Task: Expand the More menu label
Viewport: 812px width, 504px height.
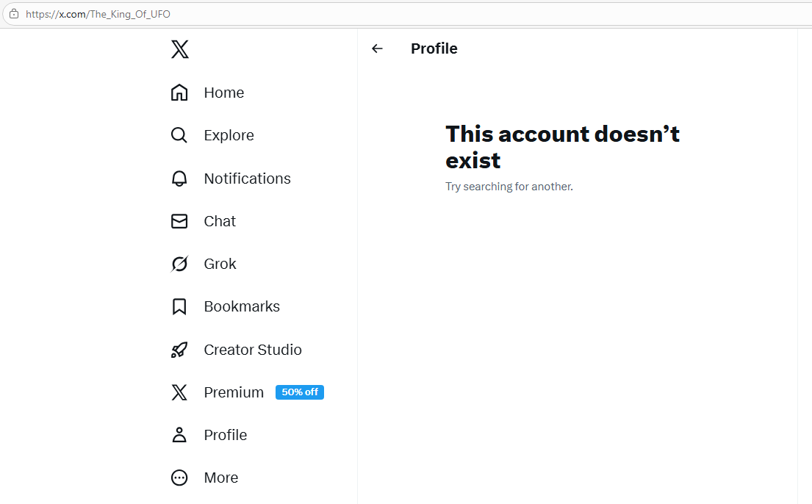Action: [221, 478]
